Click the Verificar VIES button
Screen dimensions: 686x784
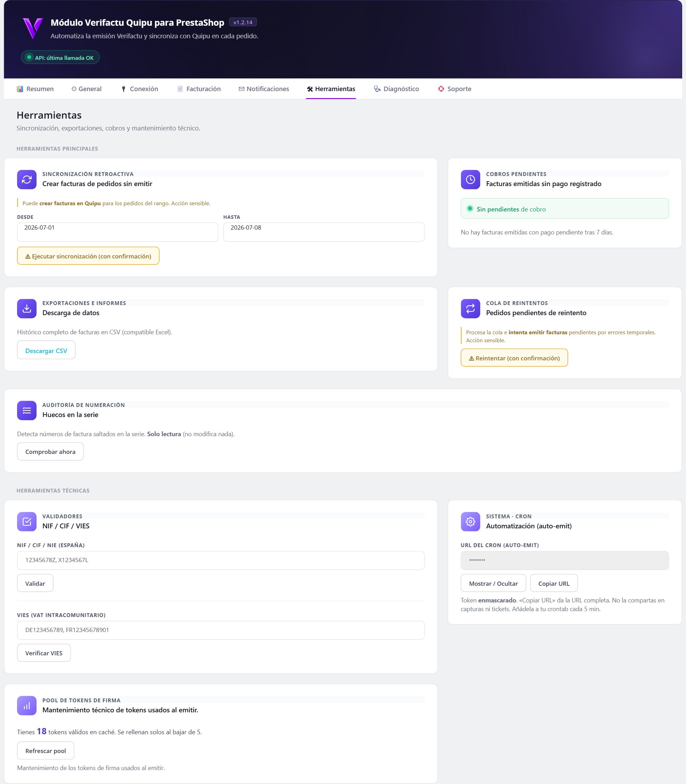(44, 653)
